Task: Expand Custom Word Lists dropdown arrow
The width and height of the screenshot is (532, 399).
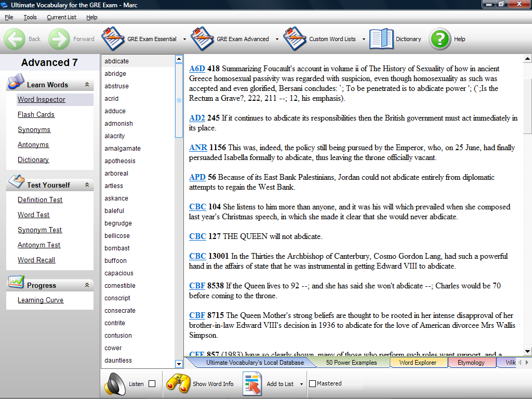Action: click(364, 39)
